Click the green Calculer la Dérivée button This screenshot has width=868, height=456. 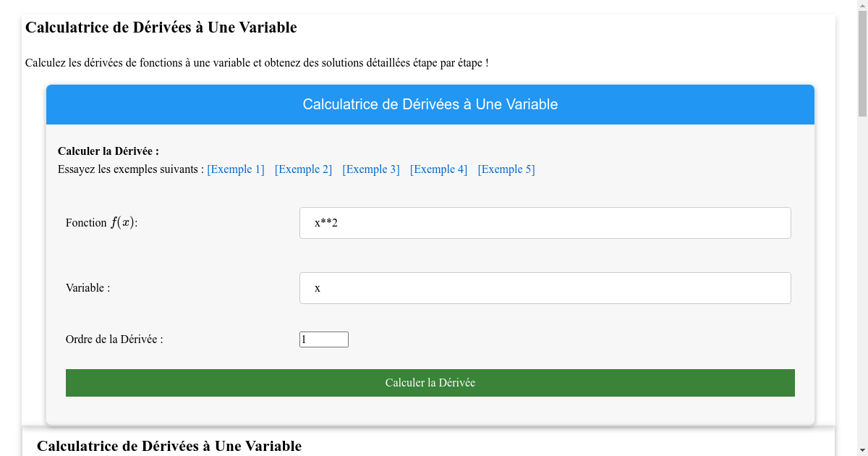pyautogui.click(x=430, y=382)
